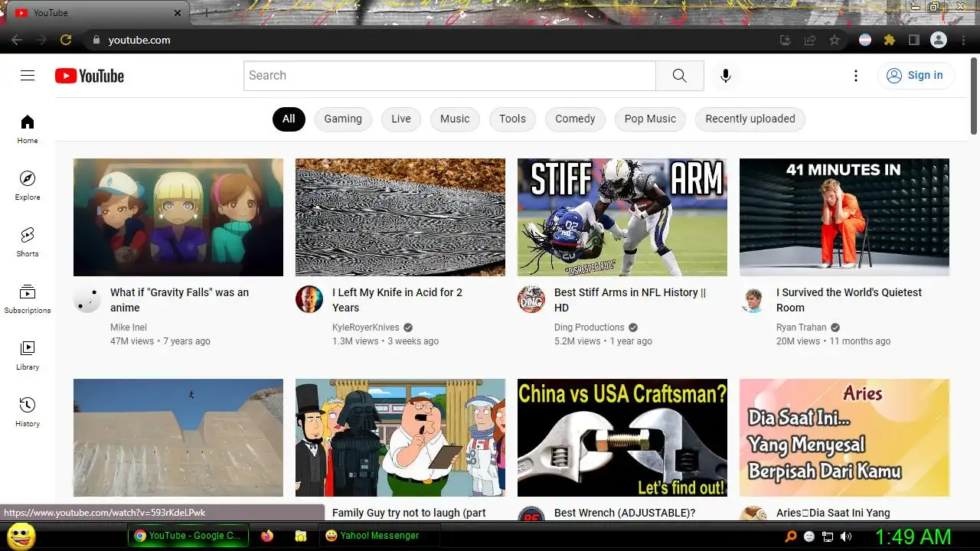
Task: Select the Tools filter chip
Action: tap(512, 119)
